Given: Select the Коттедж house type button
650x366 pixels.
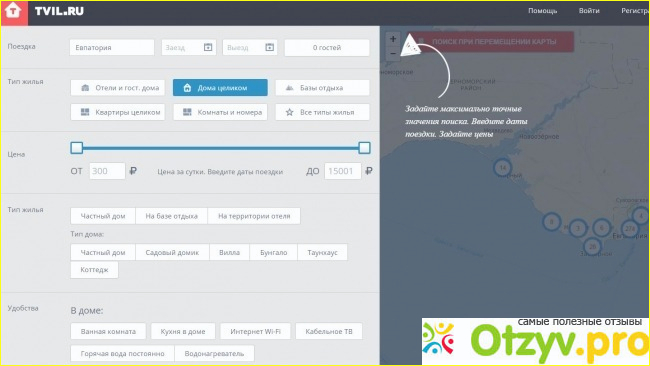Looking at the screenshot, I should click(x=95, y=270).
